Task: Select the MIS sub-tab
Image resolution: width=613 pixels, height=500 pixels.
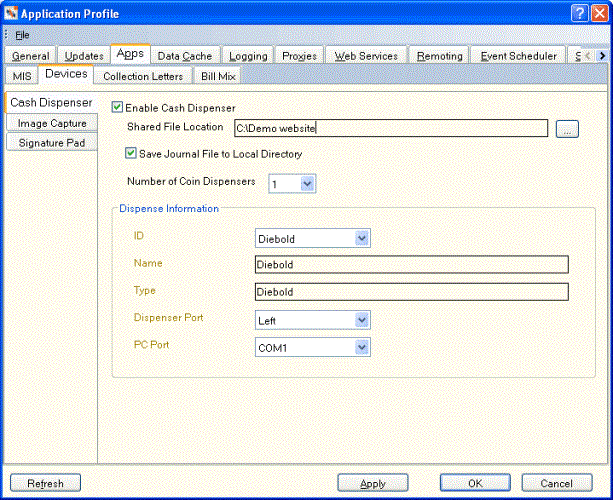Action: pos(22,76)
